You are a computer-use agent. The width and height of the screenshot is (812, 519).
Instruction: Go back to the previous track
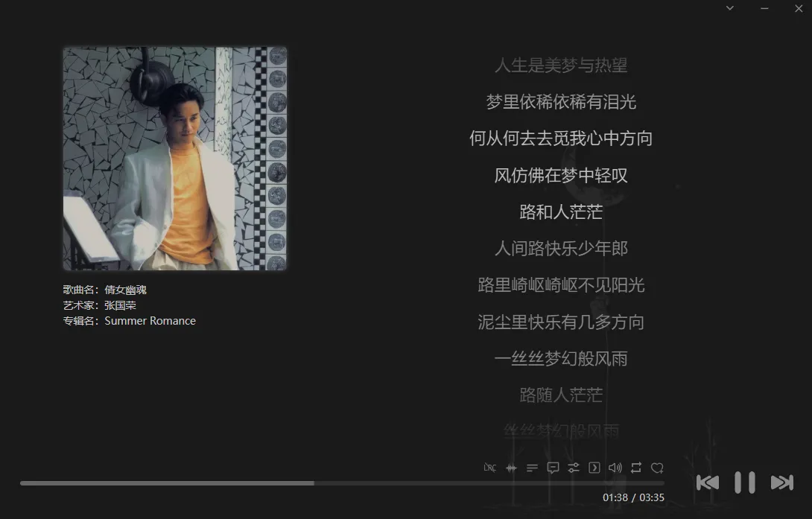(x=708, y=483)
